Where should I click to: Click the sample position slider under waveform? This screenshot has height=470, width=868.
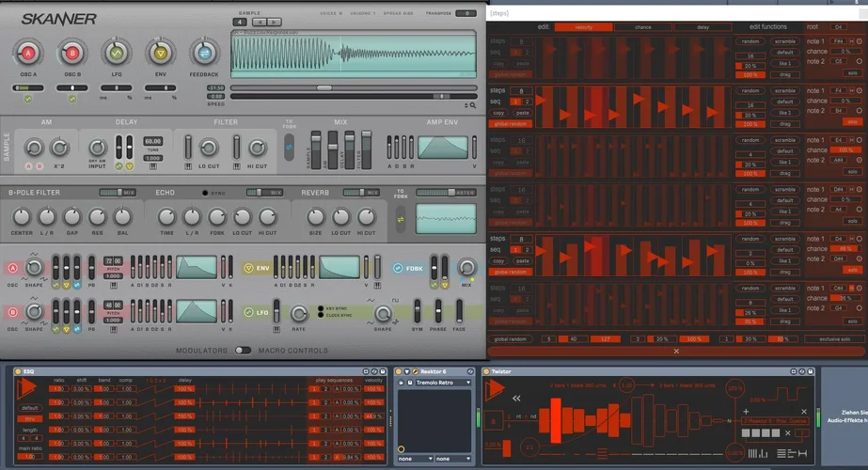(x=324, y=87)
